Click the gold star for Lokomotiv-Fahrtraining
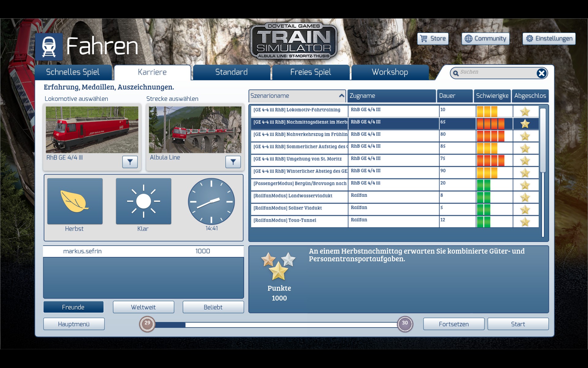The width and height of the screenshot is (588, 368). pos(525,111)
